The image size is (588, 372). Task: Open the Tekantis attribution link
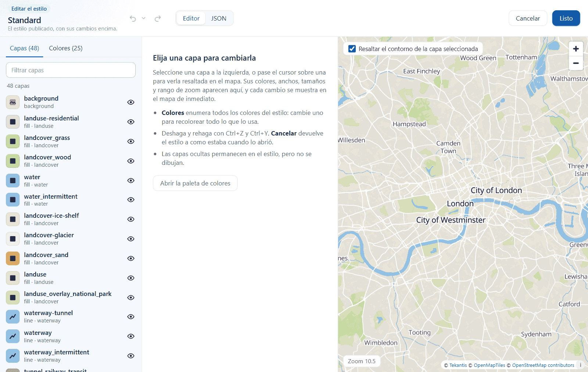(458, 365)
